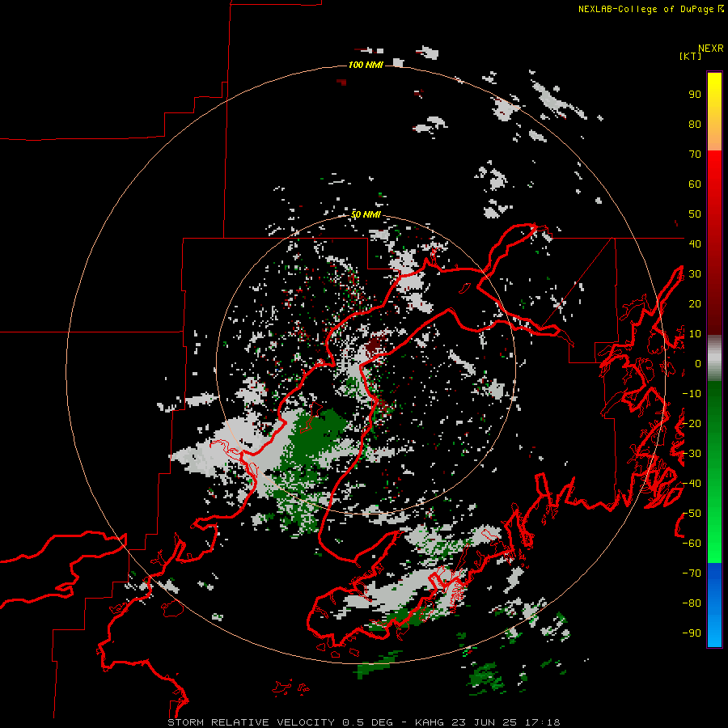Click the 20 value on the velocity scale

(695, 303)
